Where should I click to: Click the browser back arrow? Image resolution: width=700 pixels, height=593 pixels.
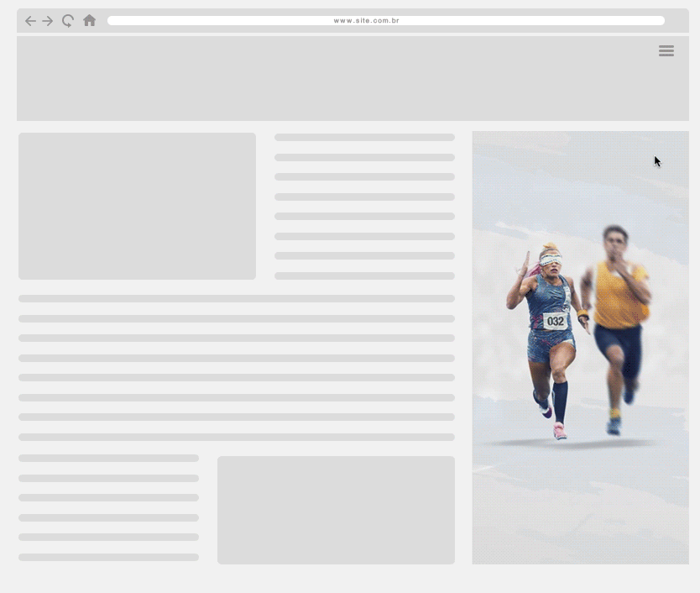[30, 21]
